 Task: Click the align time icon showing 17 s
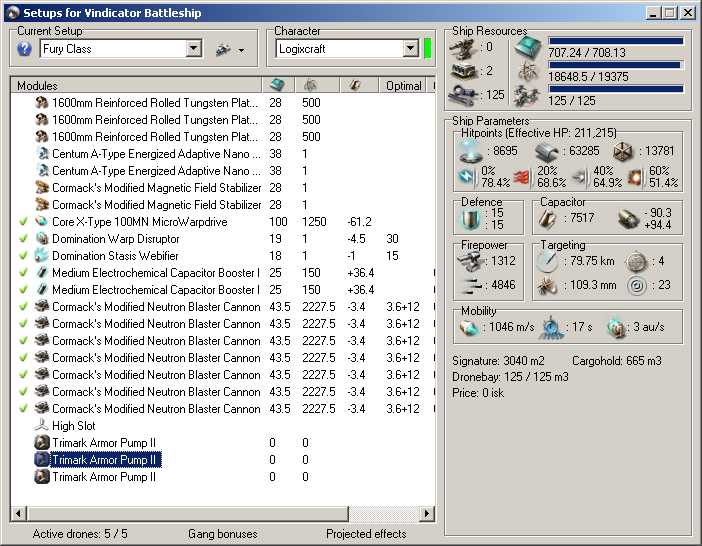tap(550, 328)
